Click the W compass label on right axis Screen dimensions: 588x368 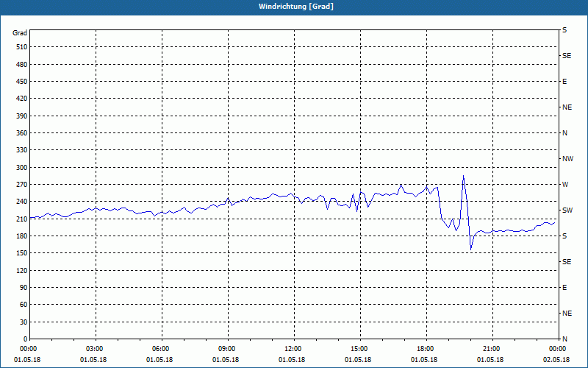[x=565, y=185]
